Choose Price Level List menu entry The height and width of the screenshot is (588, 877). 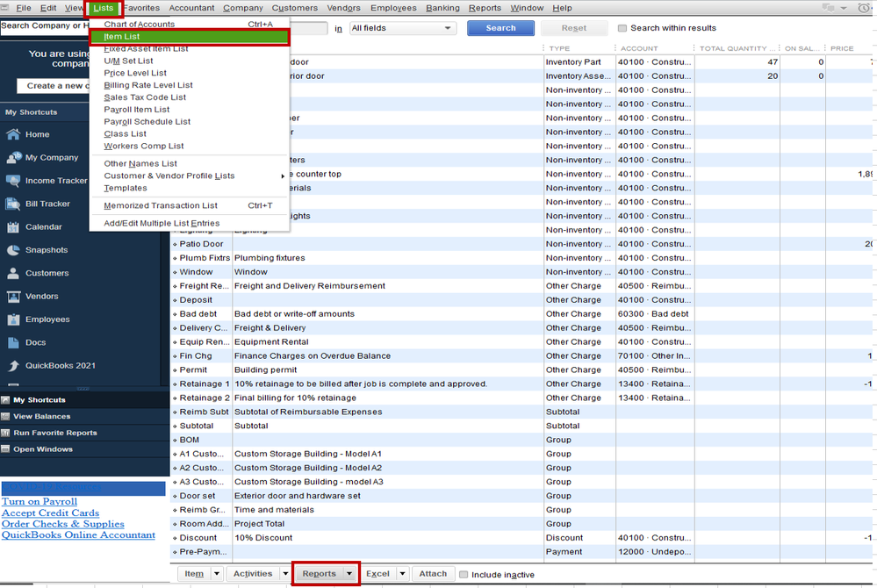(x=190, y=73)
